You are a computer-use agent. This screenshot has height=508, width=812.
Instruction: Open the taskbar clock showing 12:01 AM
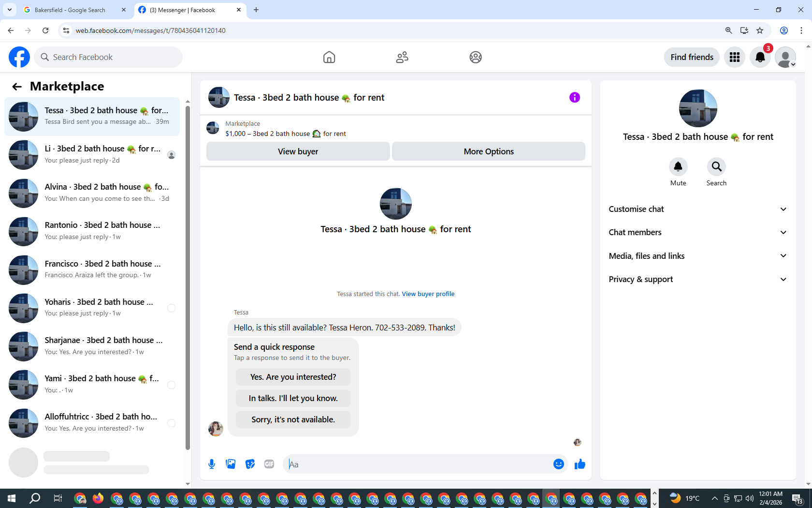tap(770, 498)
